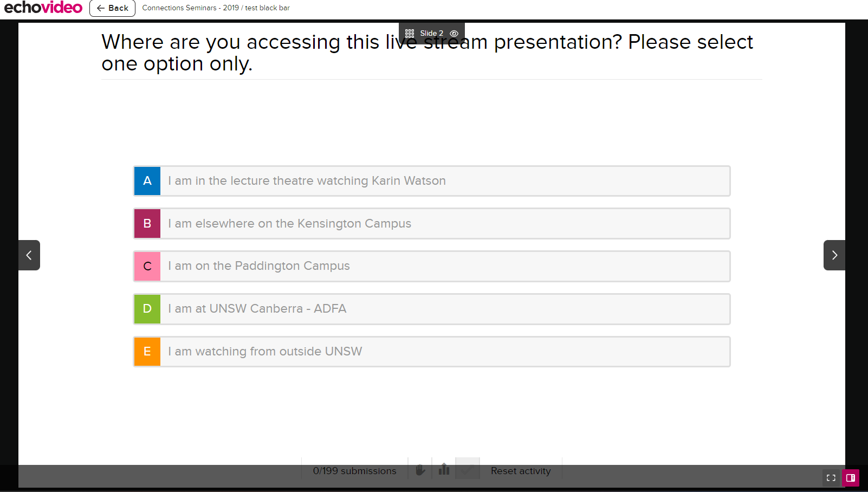Toggle slide visibility eye icon

coord(454,34)
